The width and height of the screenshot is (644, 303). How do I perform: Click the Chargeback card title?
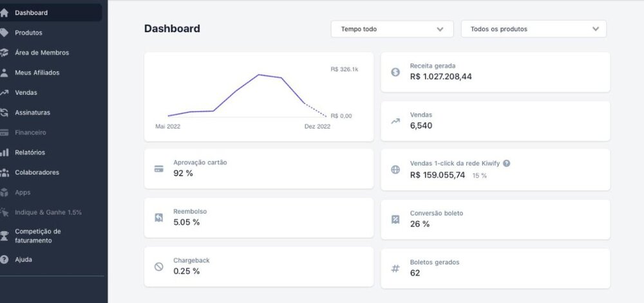(191, 261)
